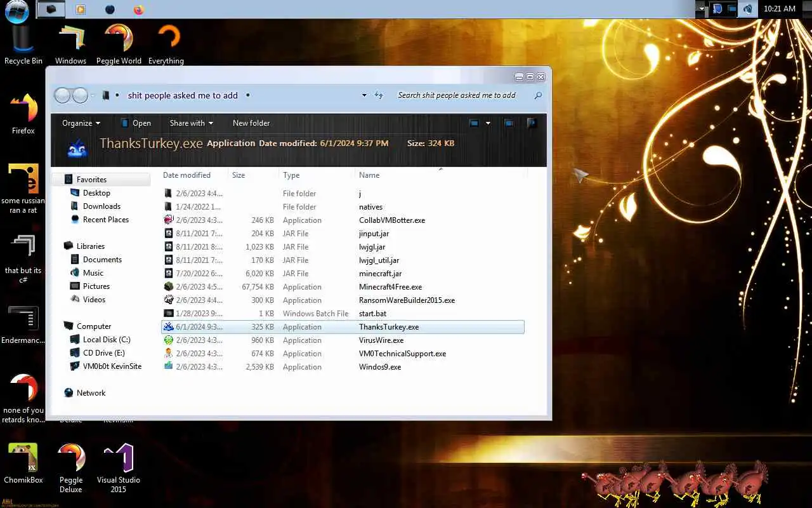Select Computer in the navigation pane
Screen dimensions: 812x508
tap(93, 326)
